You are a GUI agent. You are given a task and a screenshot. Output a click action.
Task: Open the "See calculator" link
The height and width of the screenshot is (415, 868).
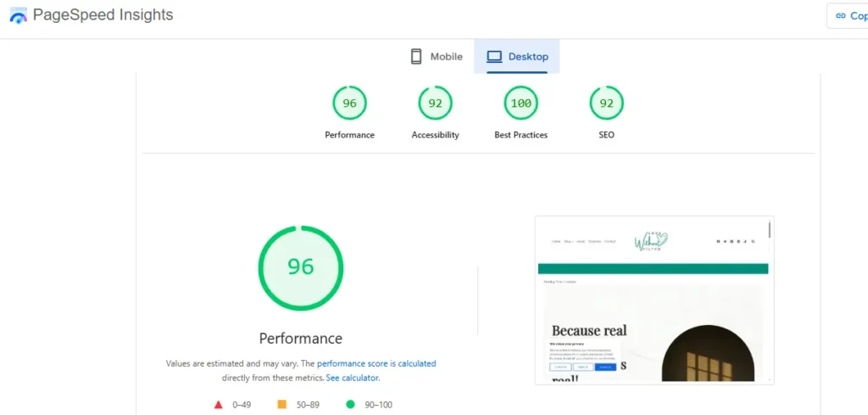click(353, 378)
